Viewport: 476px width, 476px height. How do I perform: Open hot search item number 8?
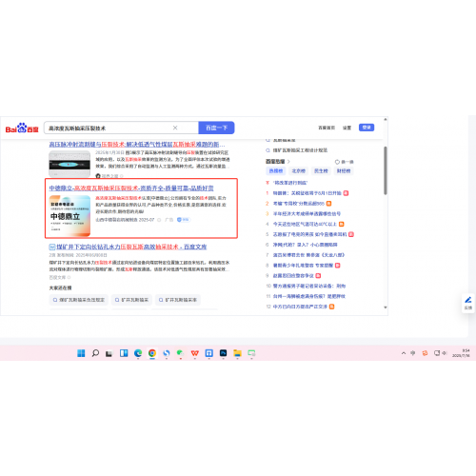coord(303,266)
